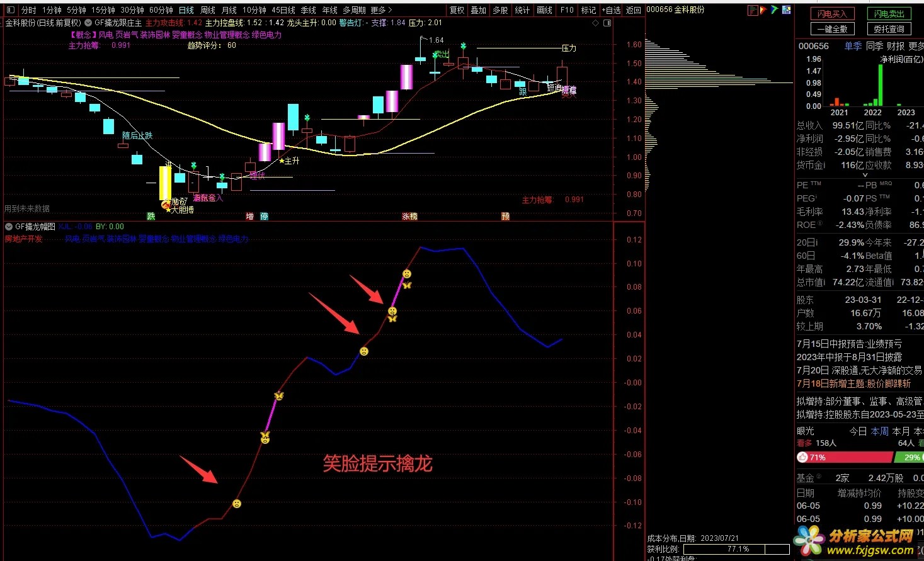Click the info icon next to ROE
924x561 pixels.
click(820, 223)
